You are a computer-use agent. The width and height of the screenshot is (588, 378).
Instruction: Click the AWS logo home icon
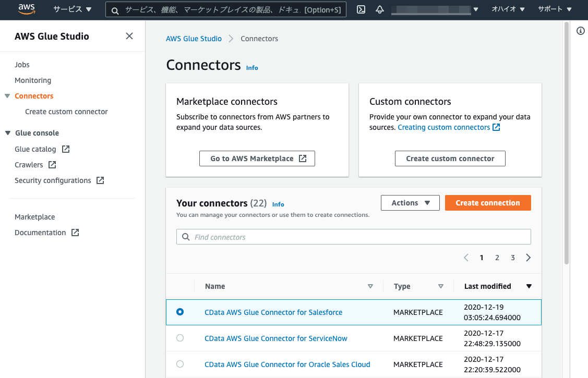[26, 9]
